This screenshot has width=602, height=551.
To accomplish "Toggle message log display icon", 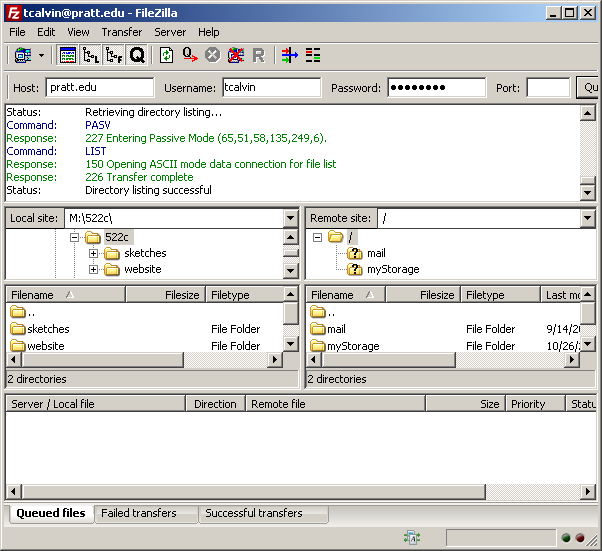I will (68, 56).
